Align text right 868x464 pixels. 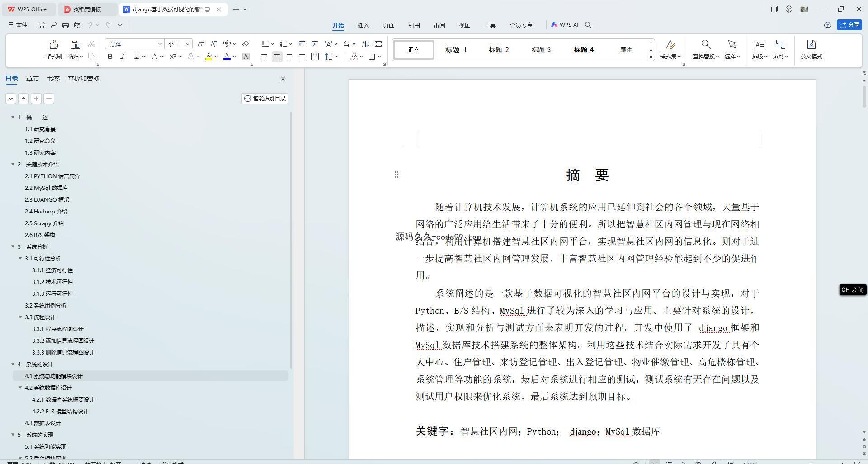[x=289, y=57]
